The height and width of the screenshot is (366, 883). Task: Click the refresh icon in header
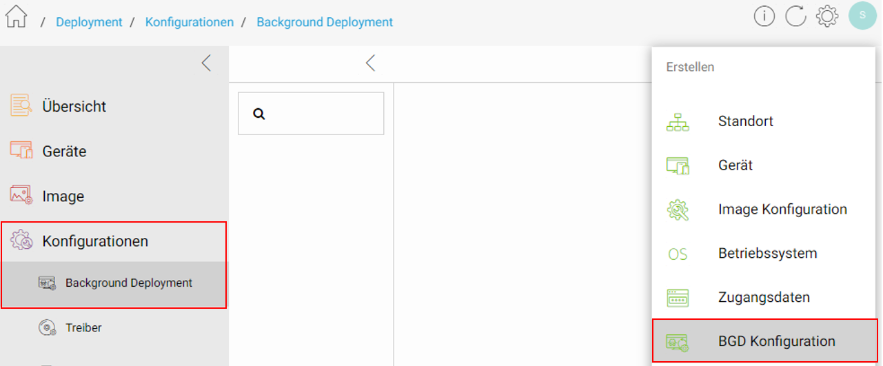click(x=796, y=17)
